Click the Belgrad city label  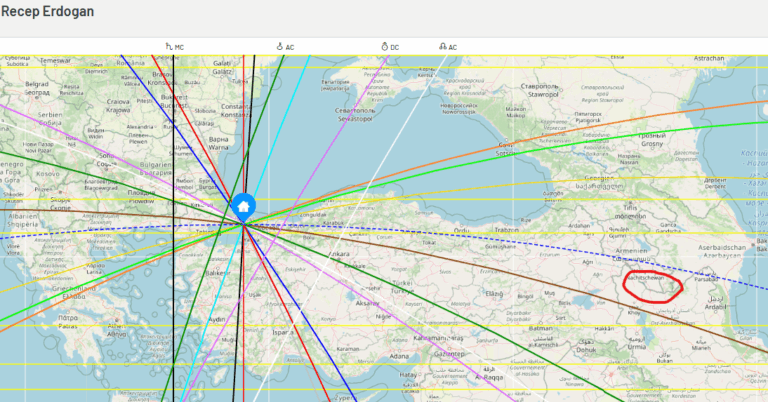click(37, 84)
